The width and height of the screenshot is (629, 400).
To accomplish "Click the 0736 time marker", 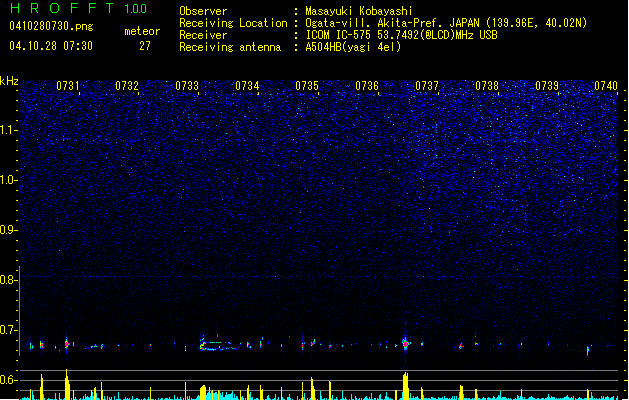I will (x=367, y=86).
